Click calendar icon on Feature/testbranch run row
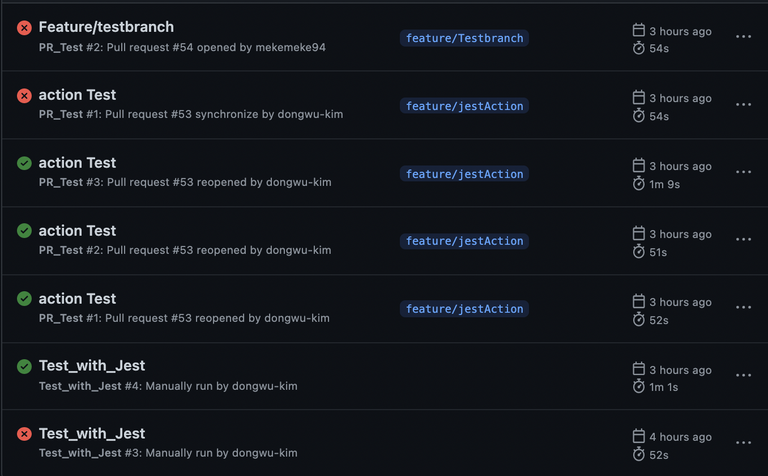768x476 pixels. click(638, 30)
